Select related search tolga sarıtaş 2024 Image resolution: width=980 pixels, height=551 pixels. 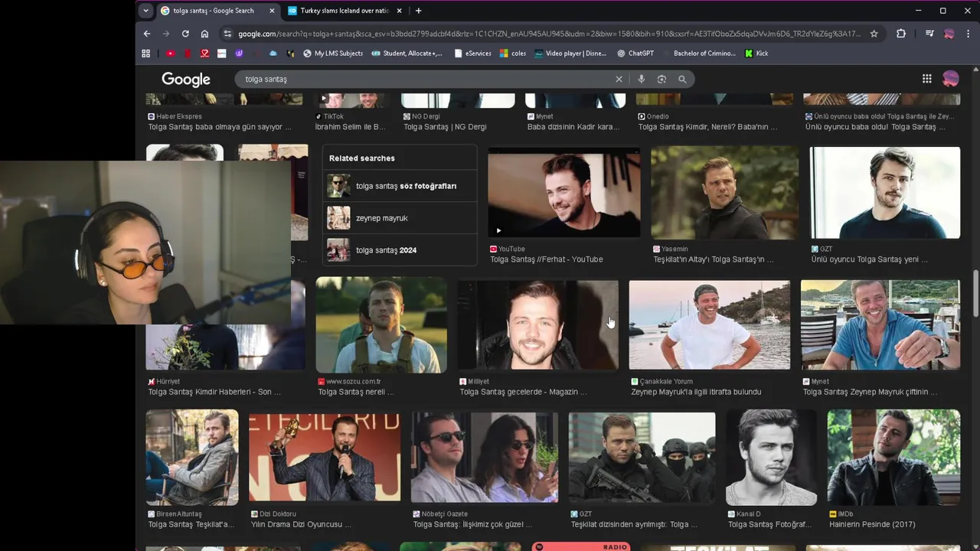point(400,250)
